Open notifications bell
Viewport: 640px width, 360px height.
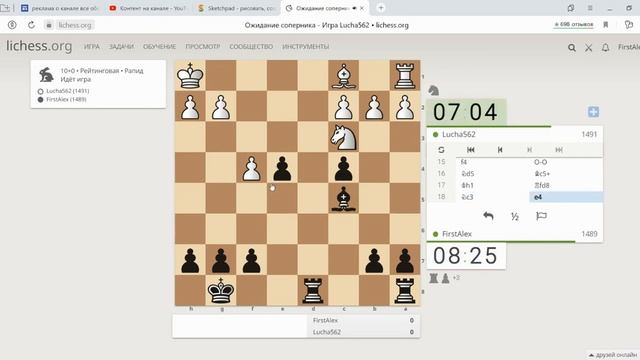(605, 48)
